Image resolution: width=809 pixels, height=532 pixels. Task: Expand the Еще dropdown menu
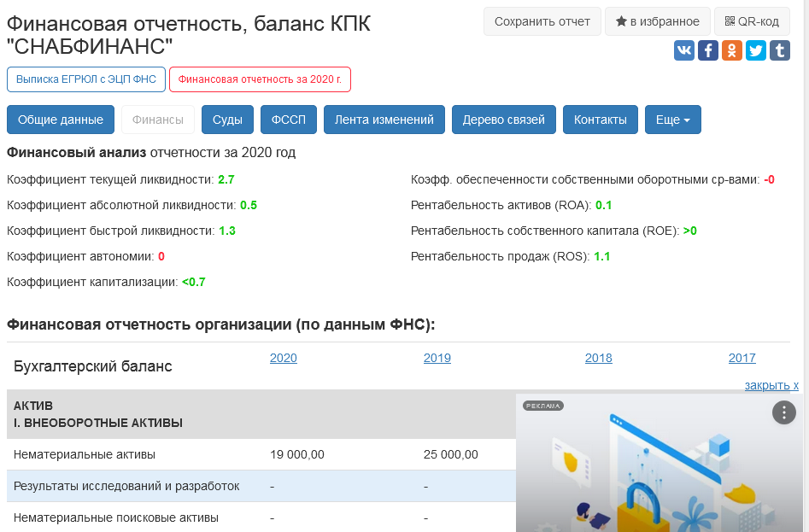click(673, 120)
